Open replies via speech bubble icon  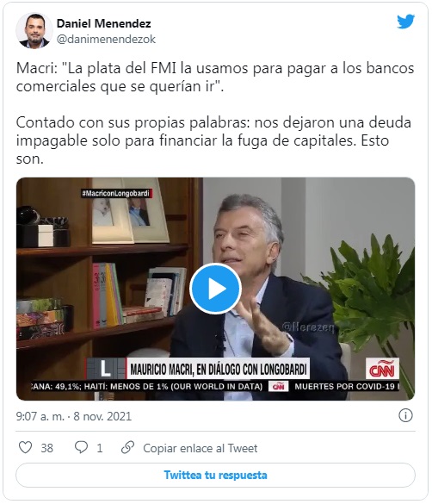click(x=81, y=447)
